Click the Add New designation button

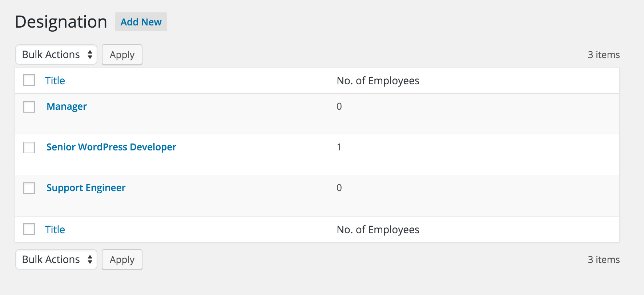tap(141, 22)
